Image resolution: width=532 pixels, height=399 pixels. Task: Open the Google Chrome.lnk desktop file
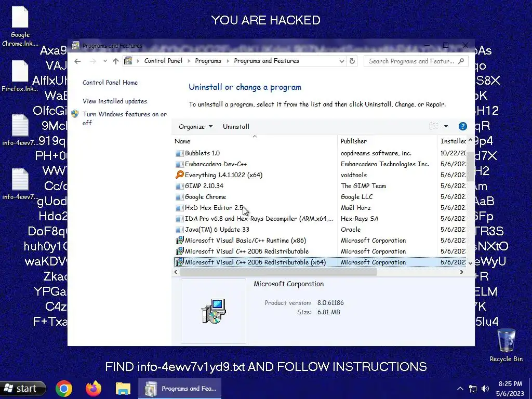click(x=20, y=27)
